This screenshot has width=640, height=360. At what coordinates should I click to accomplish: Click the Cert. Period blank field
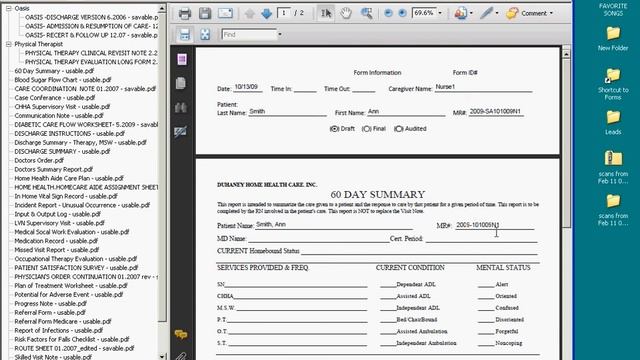point(481,238)
